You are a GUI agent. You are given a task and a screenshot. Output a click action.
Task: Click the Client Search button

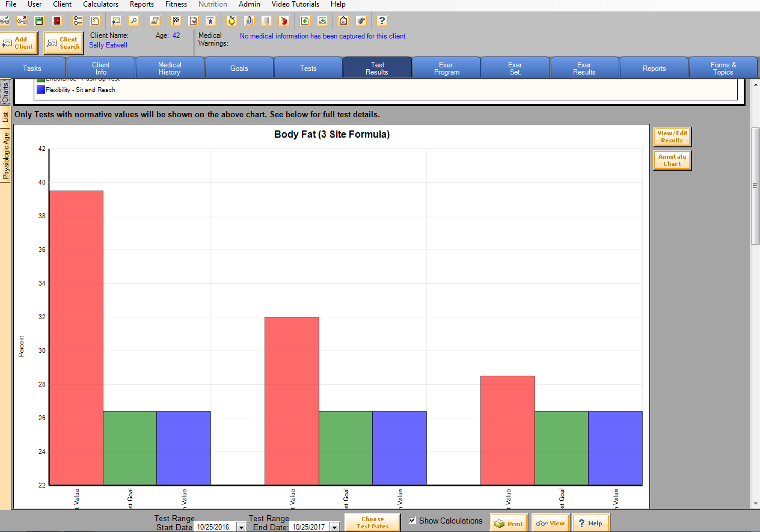tap(64, 43)
